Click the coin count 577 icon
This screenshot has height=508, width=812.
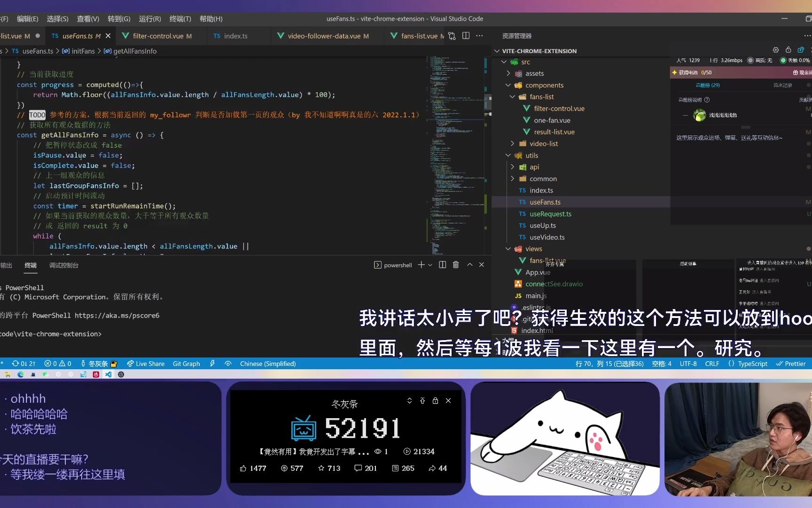coord(284,468)
